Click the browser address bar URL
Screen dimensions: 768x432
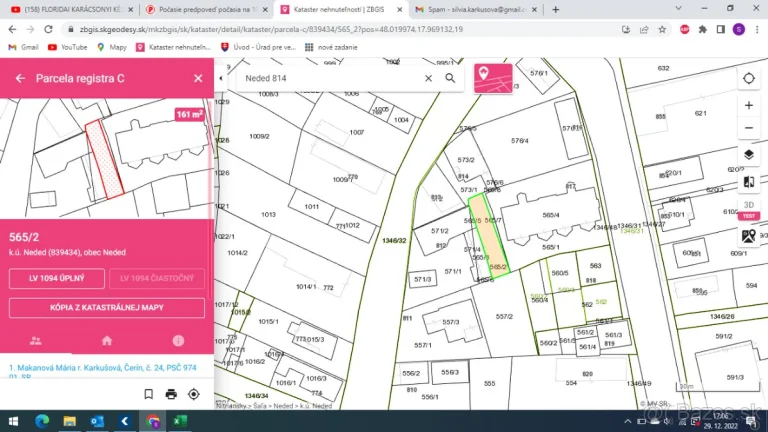tap(271, 29)
